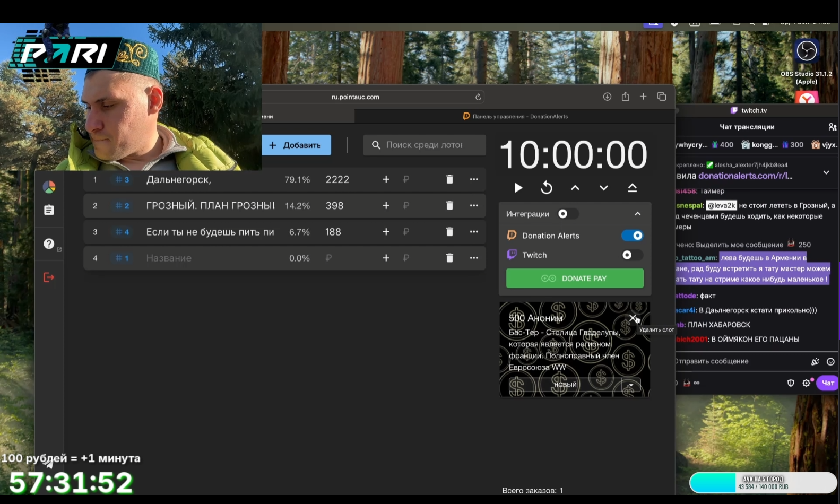Open Twitch chat settings gear

tap(807, 383)
